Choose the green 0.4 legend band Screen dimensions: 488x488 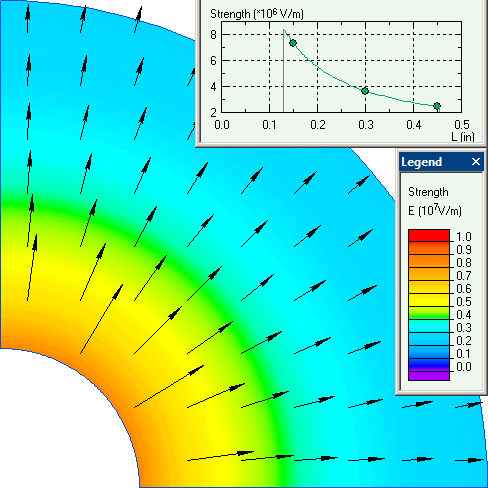(429, 313)
